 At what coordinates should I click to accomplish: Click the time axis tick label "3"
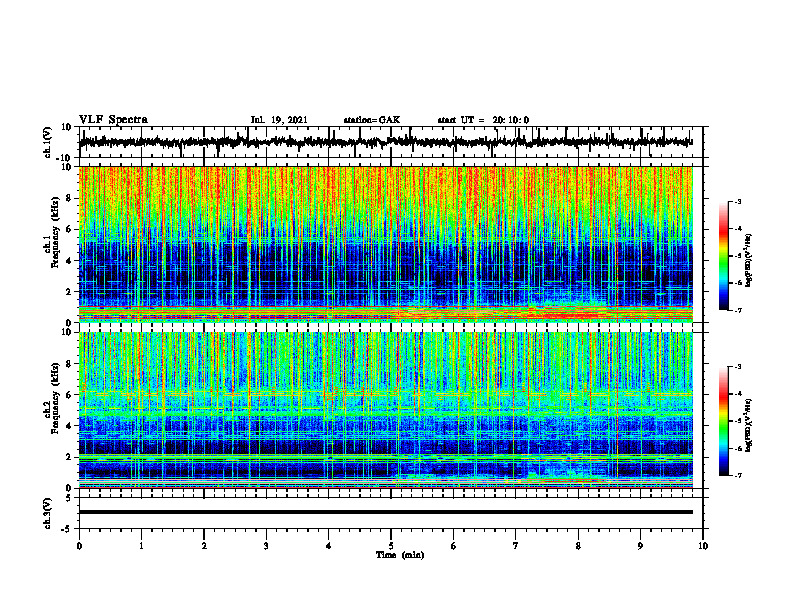pyautogui.click(x=266, y=546)
